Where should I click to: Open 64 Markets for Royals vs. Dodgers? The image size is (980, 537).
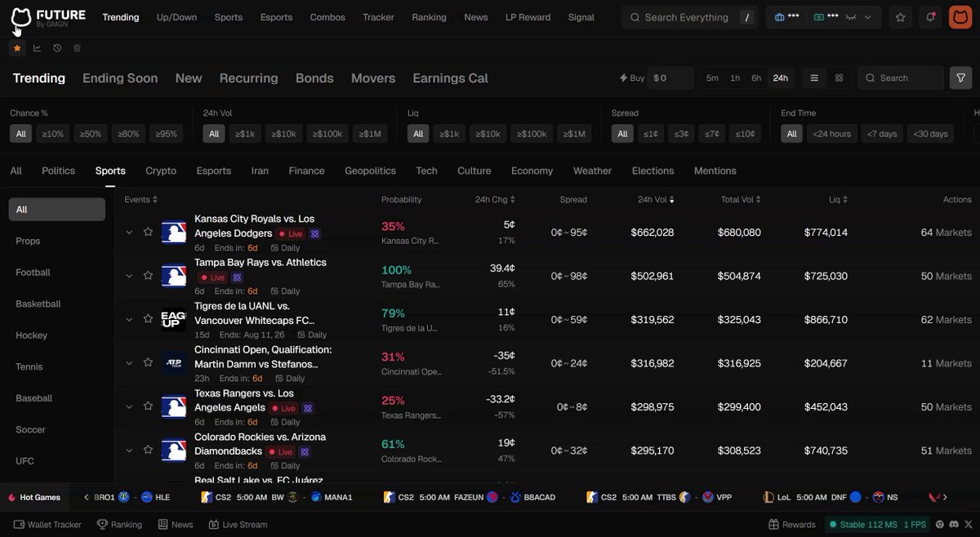click(x=946, y=233)
